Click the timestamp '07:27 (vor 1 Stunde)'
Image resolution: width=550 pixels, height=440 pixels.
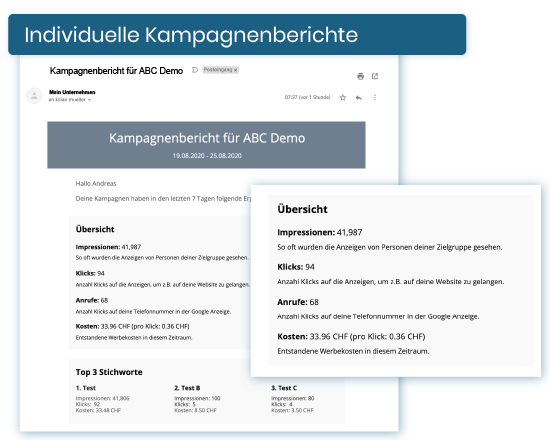click(x=308, y=97)
